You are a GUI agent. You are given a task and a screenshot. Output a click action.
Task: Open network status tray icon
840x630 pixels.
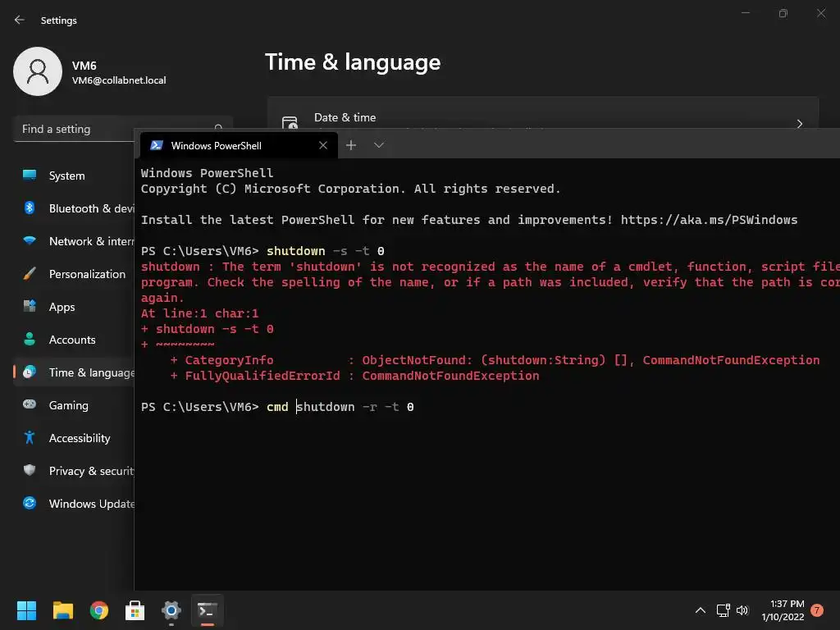pos(724,610)
